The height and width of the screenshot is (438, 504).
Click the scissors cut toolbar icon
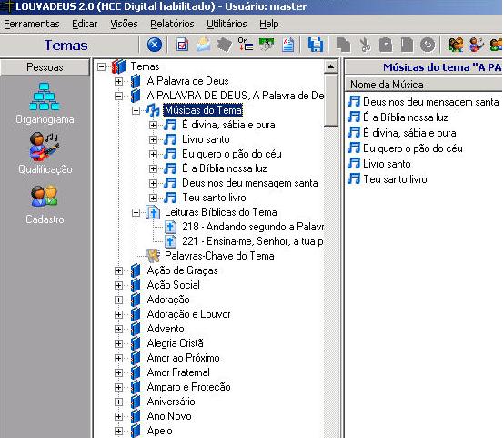pyautogui.click(x=365, y=45)
